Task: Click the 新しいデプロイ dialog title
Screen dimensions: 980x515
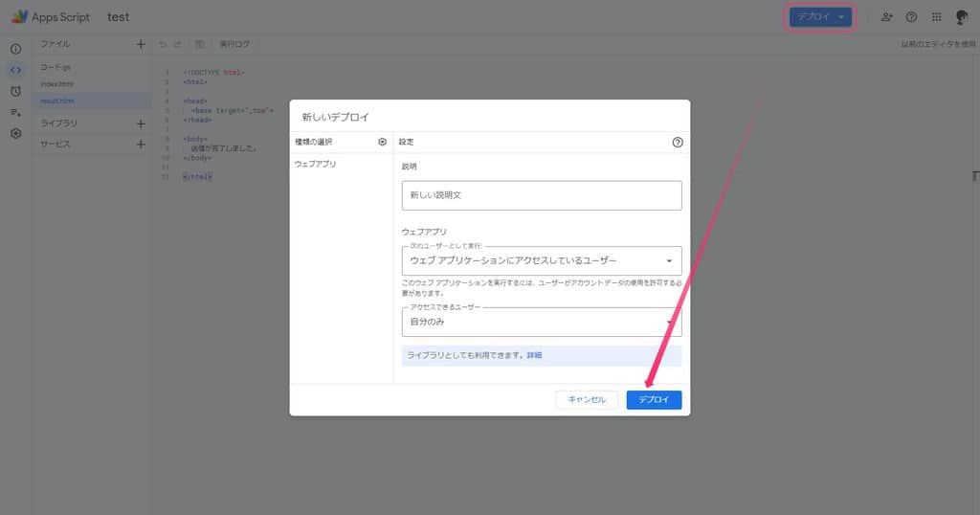Action: 336,117
